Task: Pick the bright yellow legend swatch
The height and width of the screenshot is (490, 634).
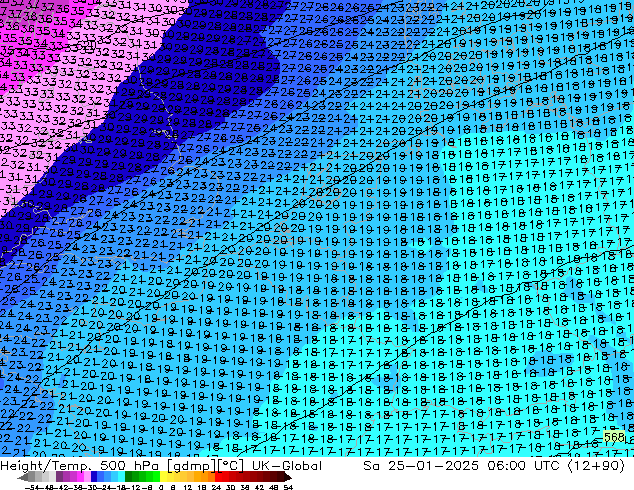Action: pyautogui.click(x=163, y=476)
